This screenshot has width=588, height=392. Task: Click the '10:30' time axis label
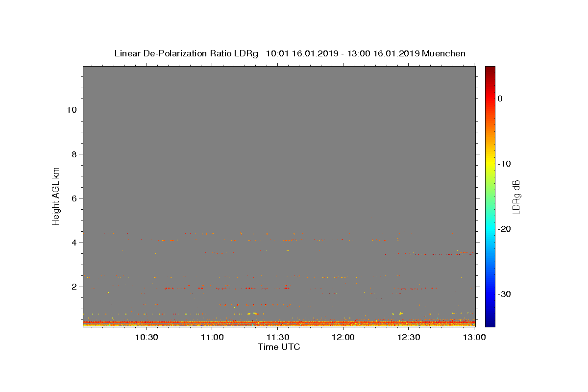[x=147, y=337]
